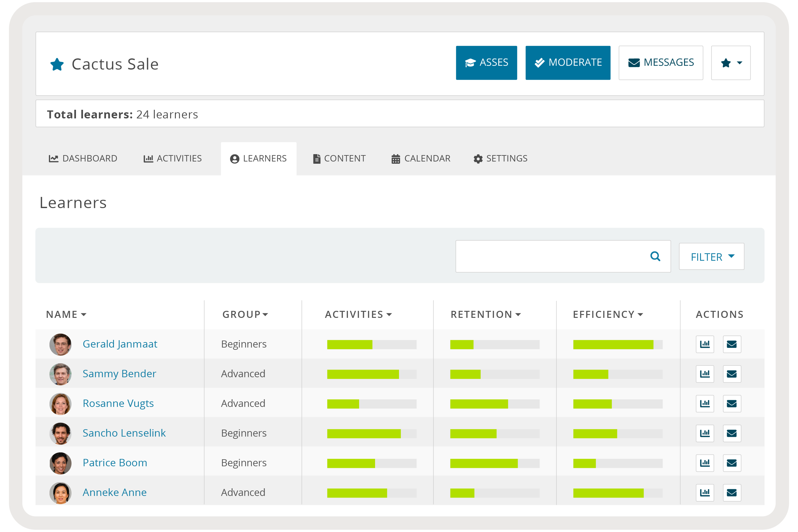This screenshot has height=532, width=798.
Task: Open statistics chart for Rosanne Vugts
Action: click(705, 403)
